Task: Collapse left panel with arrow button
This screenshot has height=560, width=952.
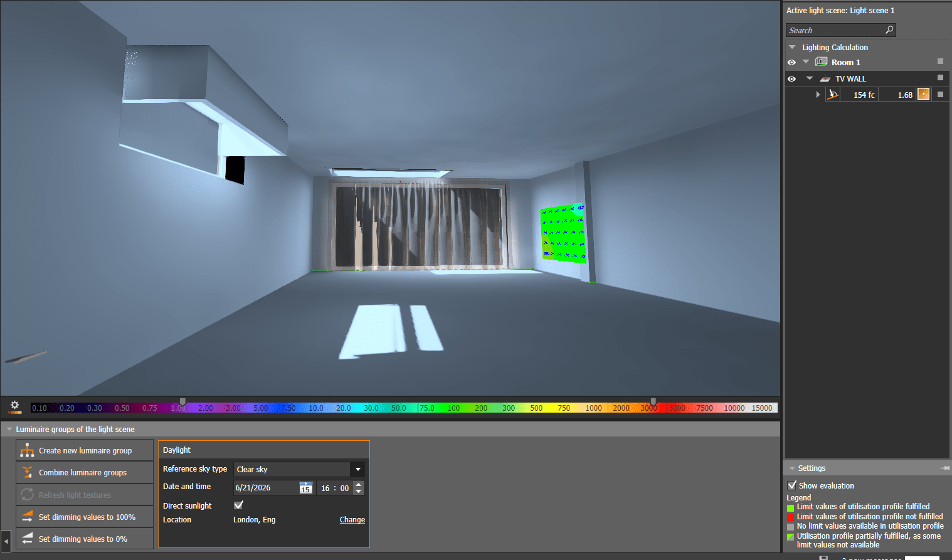Action: coord(6,540)
